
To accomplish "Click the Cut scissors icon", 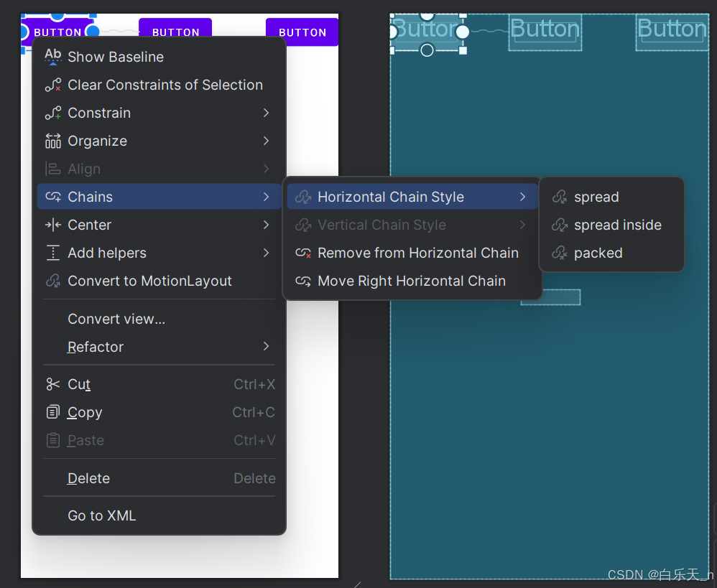I will (x=53, y=384).
